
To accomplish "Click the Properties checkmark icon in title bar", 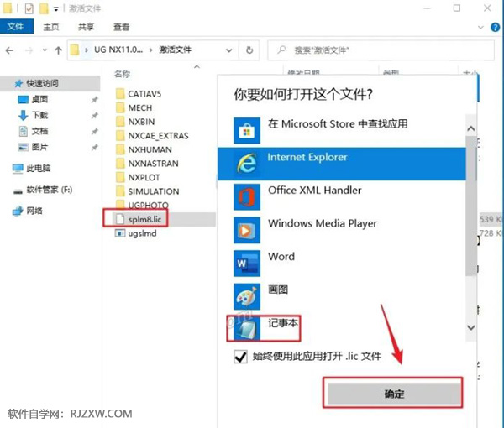I will coord(29,8).
